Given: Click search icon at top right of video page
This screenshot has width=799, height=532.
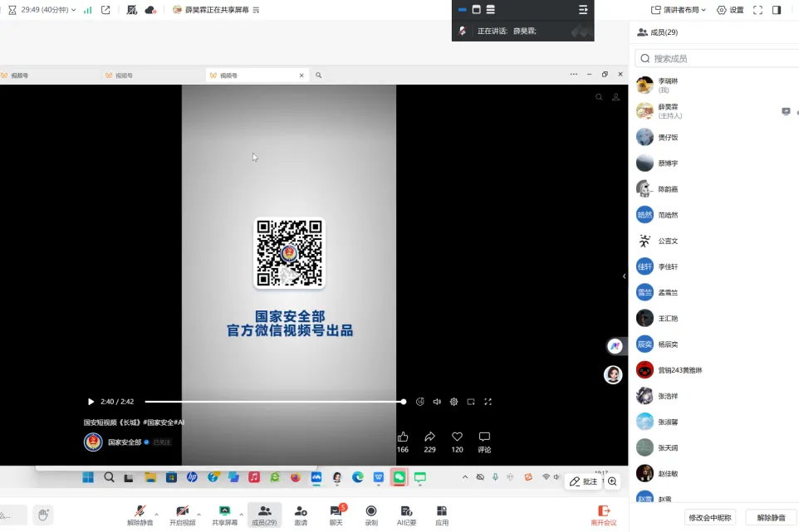Looking at the screenshot, I should [600, 97].
